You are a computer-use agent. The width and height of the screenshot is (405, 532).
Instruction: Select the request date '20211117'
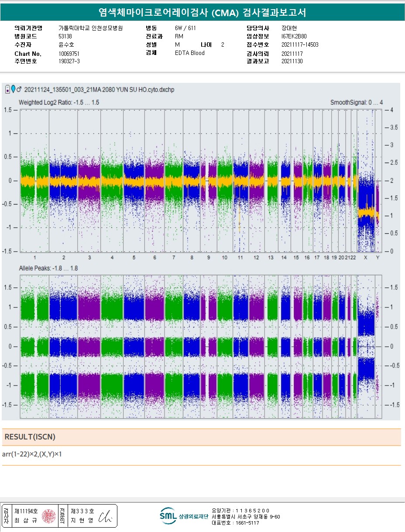point(292,54)
